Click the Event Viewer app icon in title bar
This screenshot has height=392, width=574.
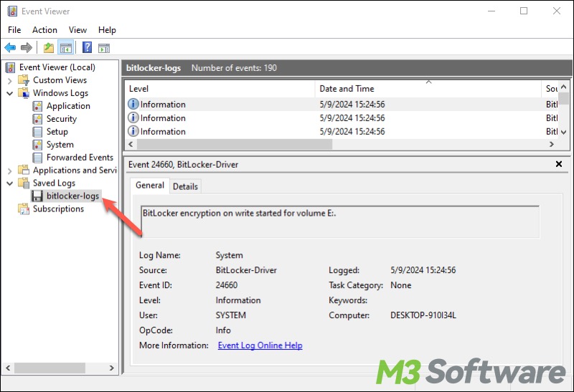(x=12, y=11)
